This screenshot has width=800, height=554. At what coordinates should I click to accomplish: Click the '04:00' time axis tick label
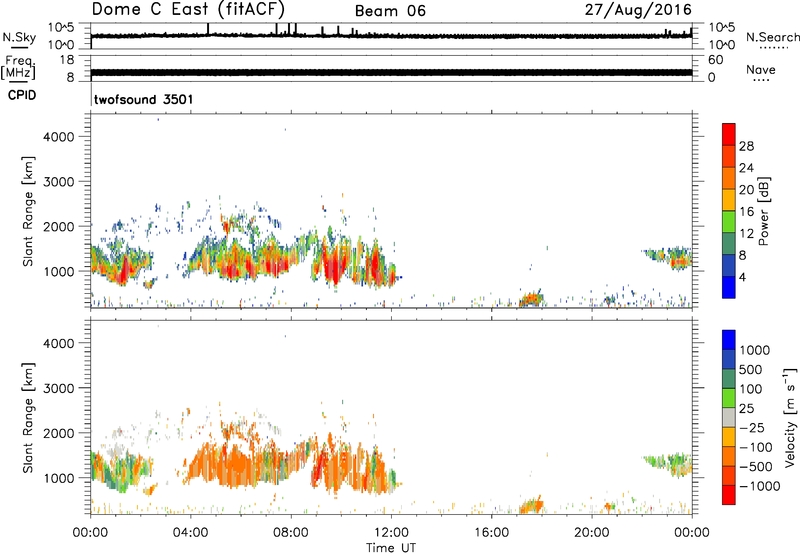pyautogui.click(x=191, y=533)
